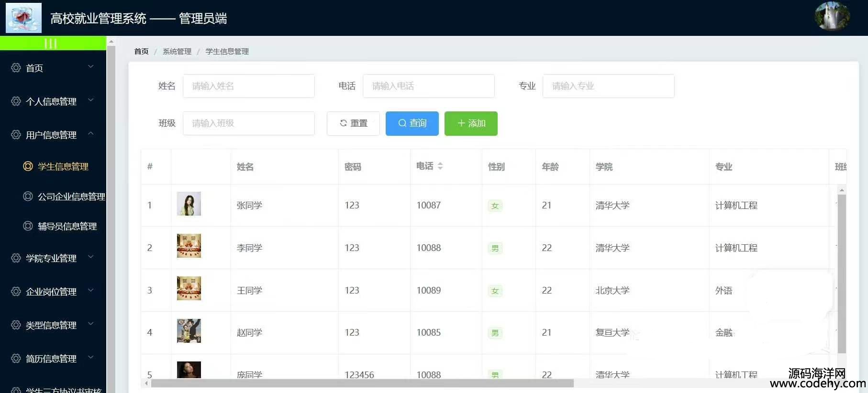This screenshot has height=393, width=868.
Task: Select 公司企业信息管理 in sidebar
Action: click(x=71, y=196)
